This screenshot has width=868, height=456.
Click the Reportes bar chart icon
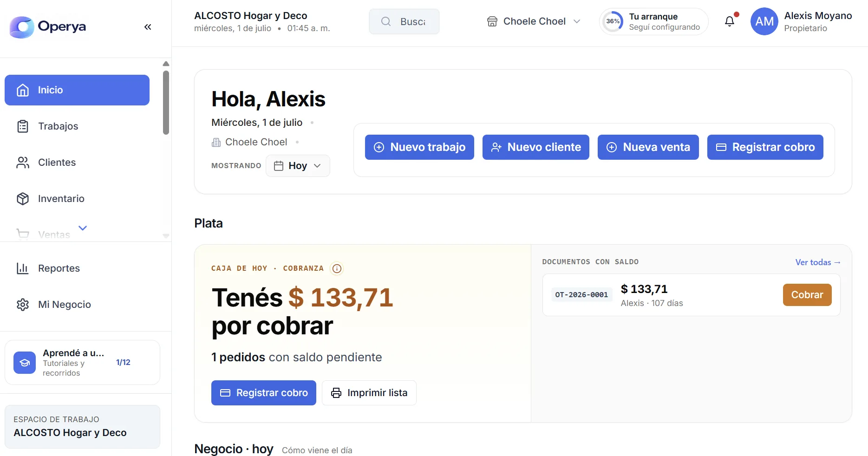click(23, 268)
